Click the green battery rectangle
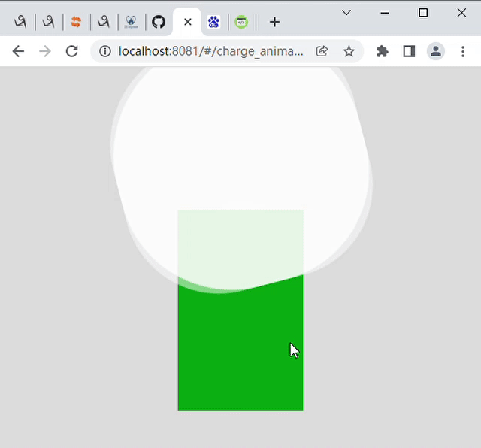The image size is (481, 448). point(240,310)
